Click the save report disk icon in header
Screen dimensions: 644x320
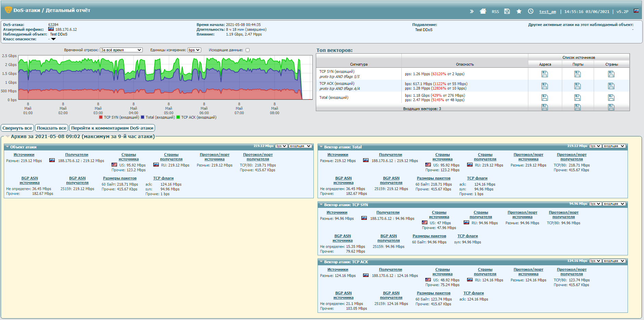(x=507, y=11)
